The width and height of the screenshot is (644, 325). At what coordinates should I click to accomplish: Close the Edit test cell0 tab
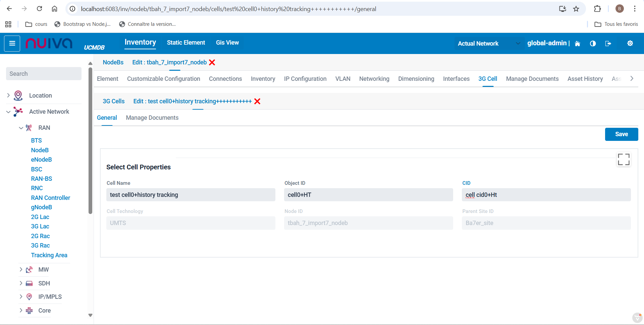(x=257, y=101)
